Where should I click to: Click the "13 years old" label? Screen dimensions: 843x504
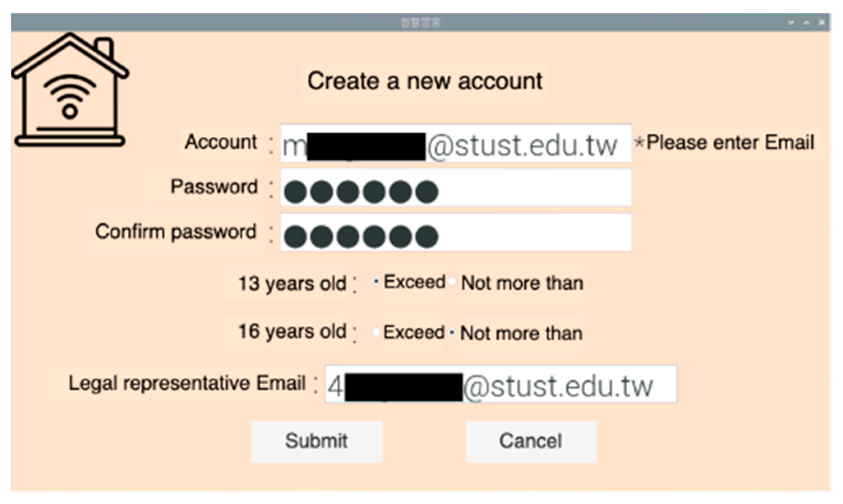(292, 283)
